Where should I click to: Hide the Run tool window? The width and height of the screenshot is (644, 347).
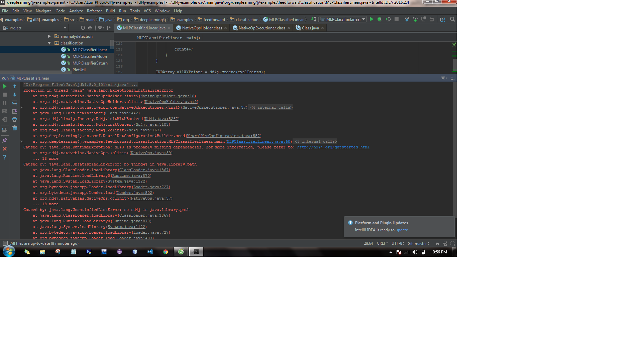[452, 78]
